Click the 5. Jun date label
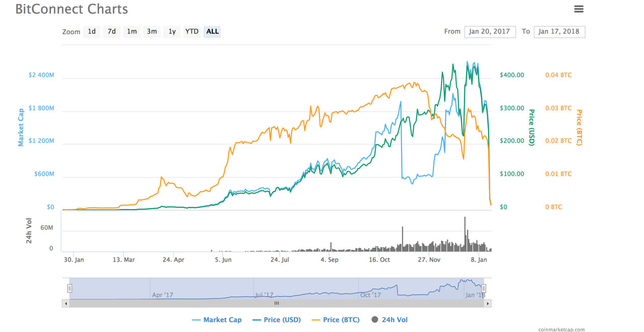The height and width of the screenshot is (332, 644). (x=223, y=260)
